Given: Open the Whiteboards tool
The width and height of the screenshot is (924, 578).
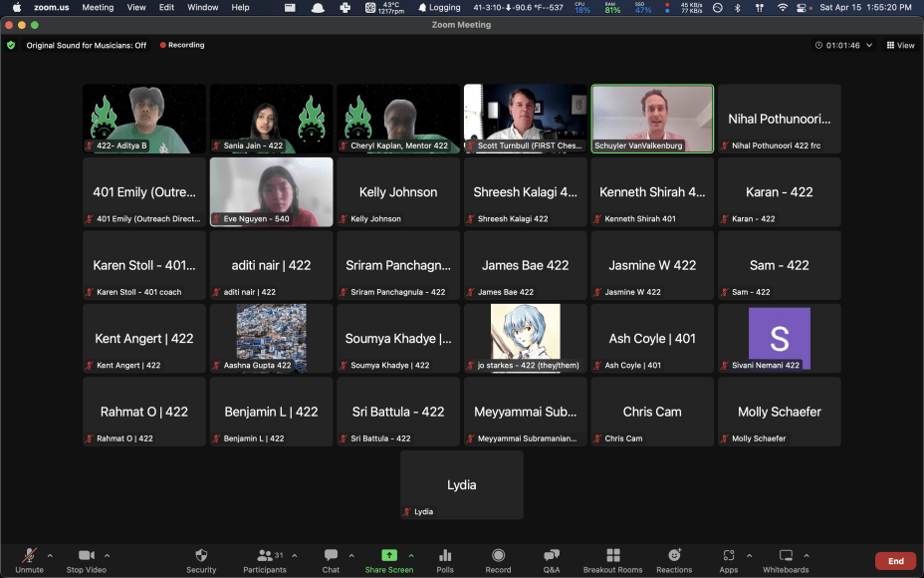Looking at the screenshot, I should tap(786, 556).
